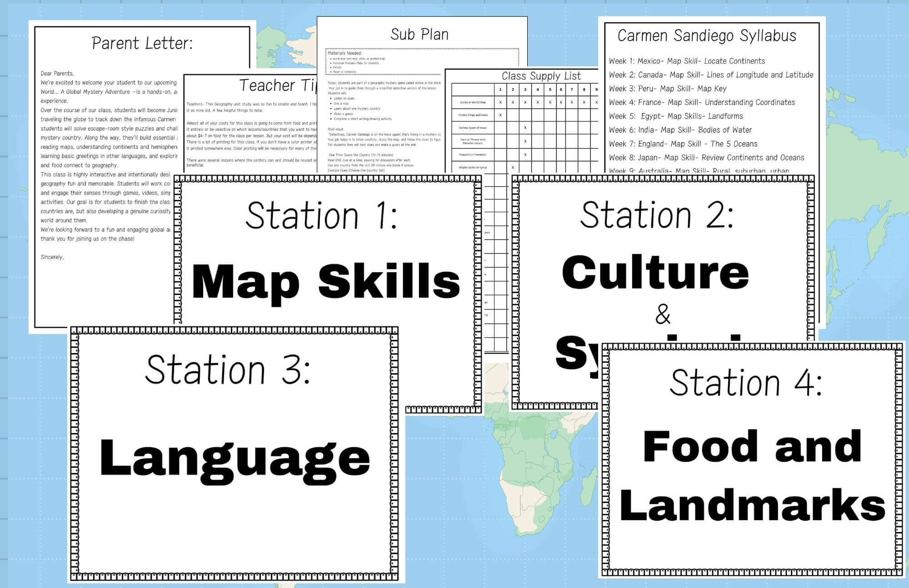
Task: Click the ampersand under Culture
Action: pyautogui.click(x=663, y=314)
